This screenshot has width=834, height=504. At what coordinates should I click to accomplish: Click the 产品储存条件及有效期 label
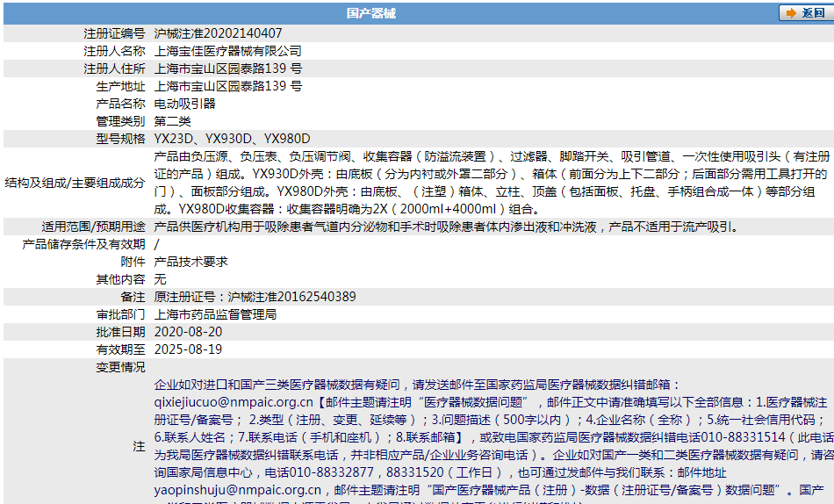pos(83,244)
